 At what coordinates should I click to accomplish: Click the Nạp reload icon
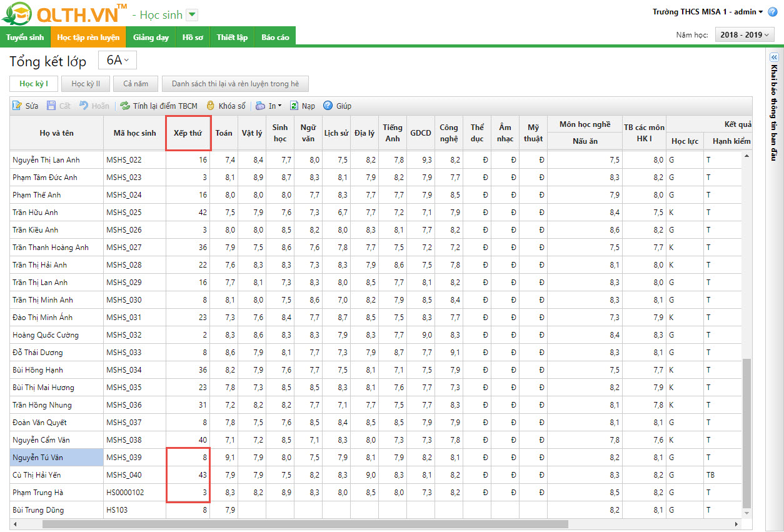(294, 106)
